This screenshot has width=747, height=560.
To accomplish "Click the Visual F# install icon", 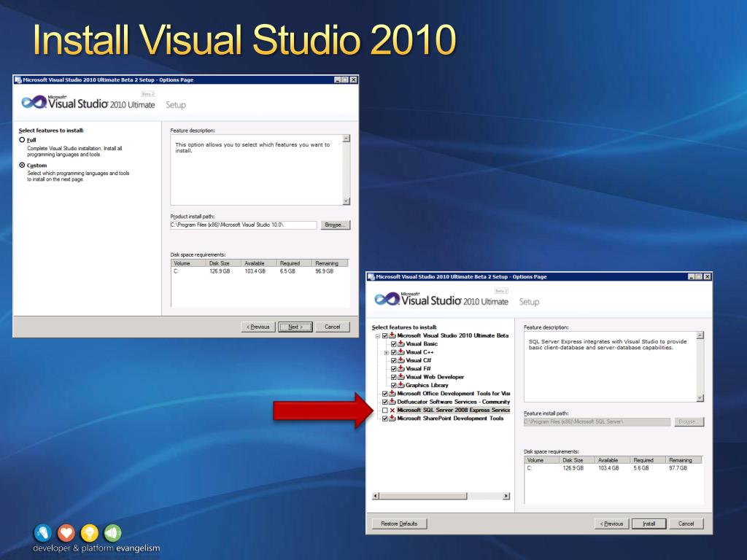I will (401, 368).
